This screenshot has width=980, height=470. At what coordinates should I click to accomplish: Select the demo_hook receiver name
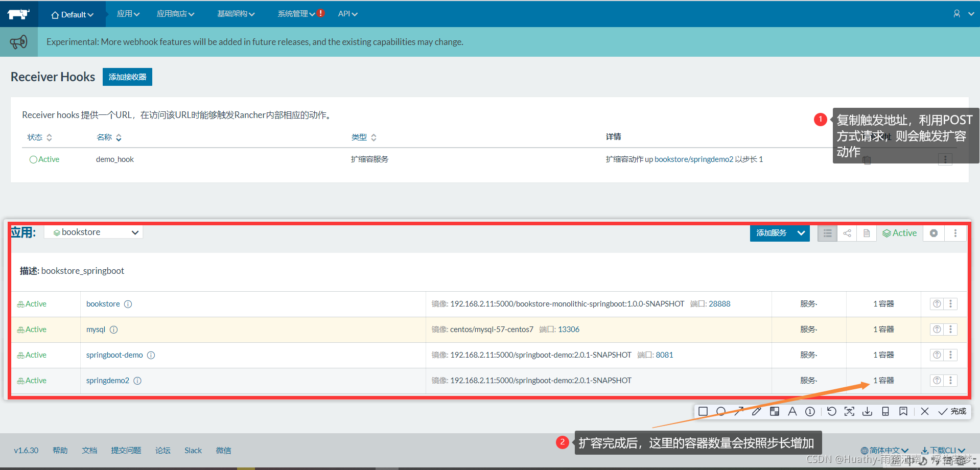(x=115, y=159)
